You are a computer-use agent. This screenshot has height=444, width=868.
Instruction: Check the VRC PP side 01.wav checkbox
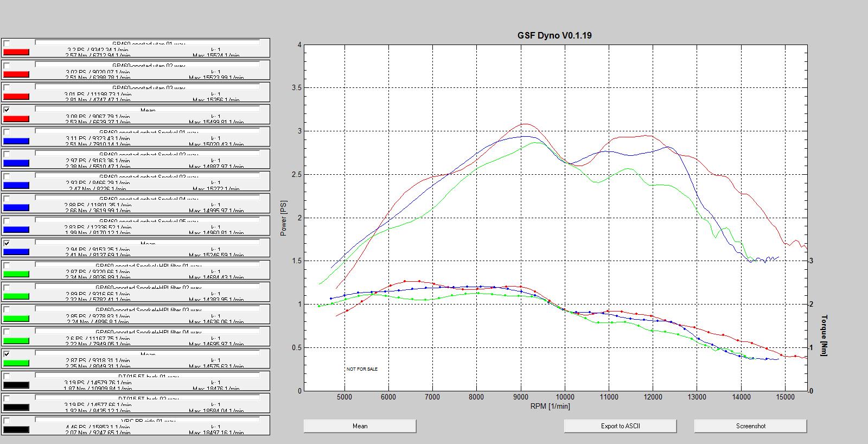point(7,421)
